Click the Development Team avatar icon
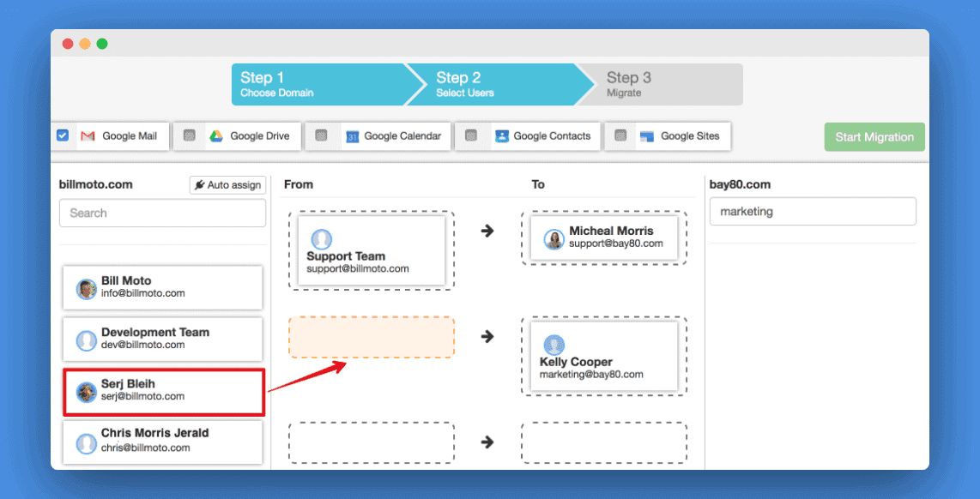The height and width of the screenshot is (499, 980). coord(85,339)
